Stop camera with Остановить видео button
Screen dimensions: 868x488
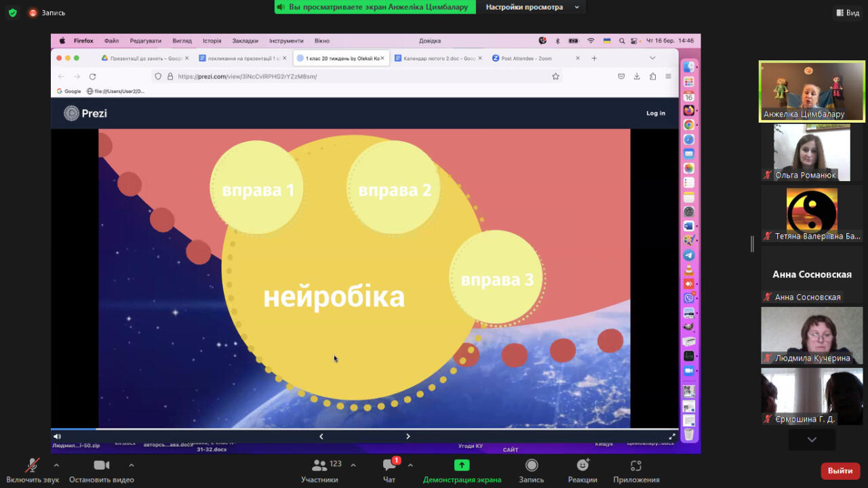click(x=101, y=470)
